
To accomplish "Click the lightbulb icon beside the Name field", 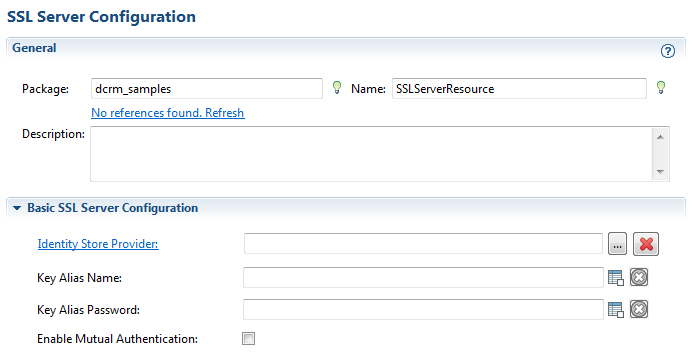I will [661, 87].
